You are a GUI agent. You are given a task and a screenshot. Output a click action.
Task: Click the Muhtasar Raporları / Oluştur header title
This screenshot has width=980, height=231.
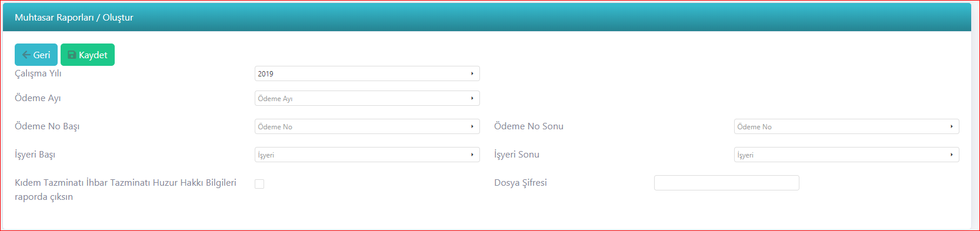click(x=74, y=18)
